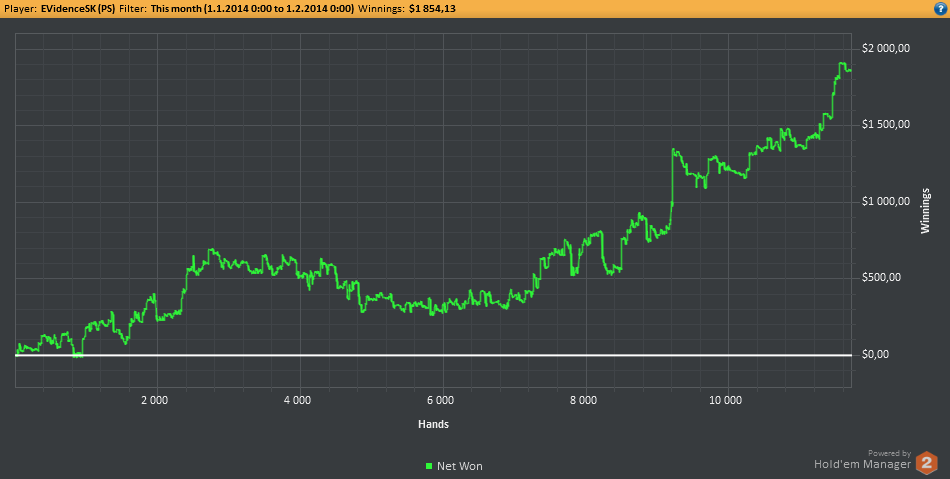This screenshot has width=950, height=479.
Task: Click the $0,00 axis label
Action: tap(875, 354)
